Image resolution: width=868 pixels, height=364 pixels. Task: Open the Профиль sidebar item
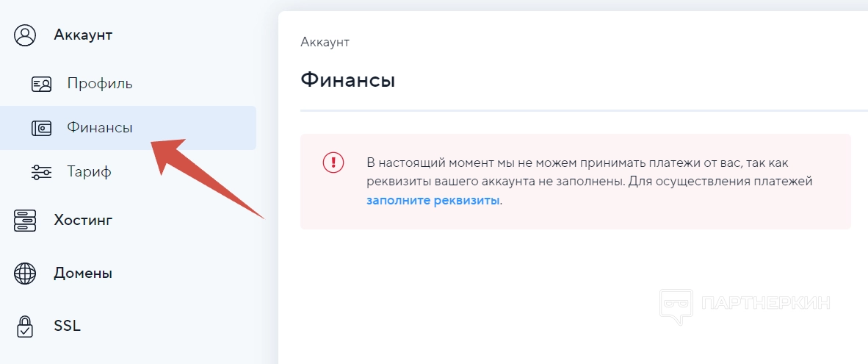(100, 84)
